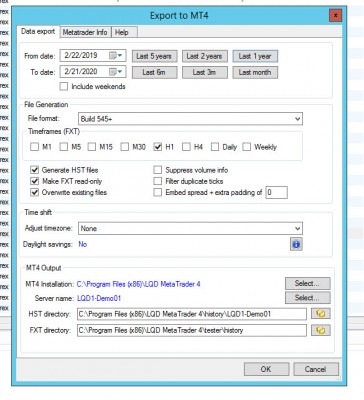This screenshot has width=364, height=400.
Task: Click the LQD1-Demo01 server name link
Action: 99,298
